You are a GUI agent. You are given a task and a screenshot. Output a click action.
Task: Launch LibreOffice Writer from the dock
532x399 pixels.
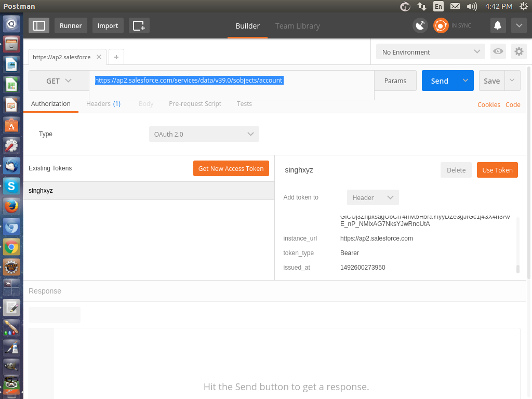click(11, 65)
